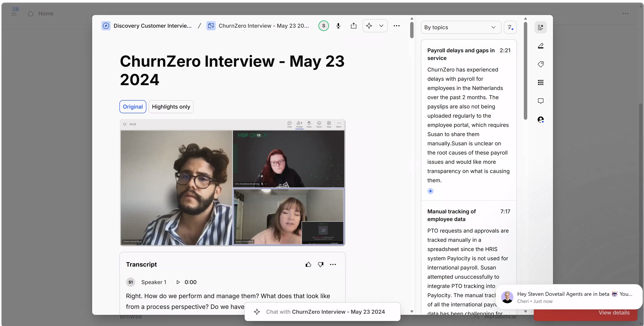
Task: Click the main document vertical scrollbar
Action: tap(412, 30)
